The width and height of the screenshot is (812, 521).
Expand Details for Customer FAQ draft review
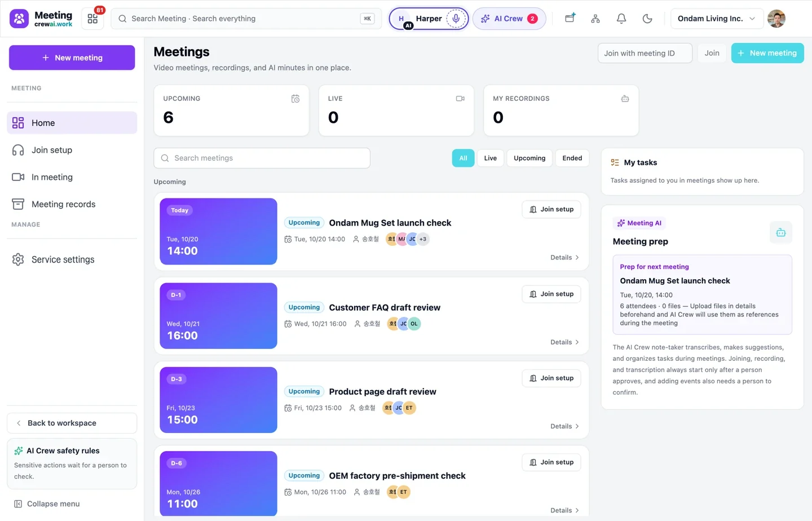(565, 342)
